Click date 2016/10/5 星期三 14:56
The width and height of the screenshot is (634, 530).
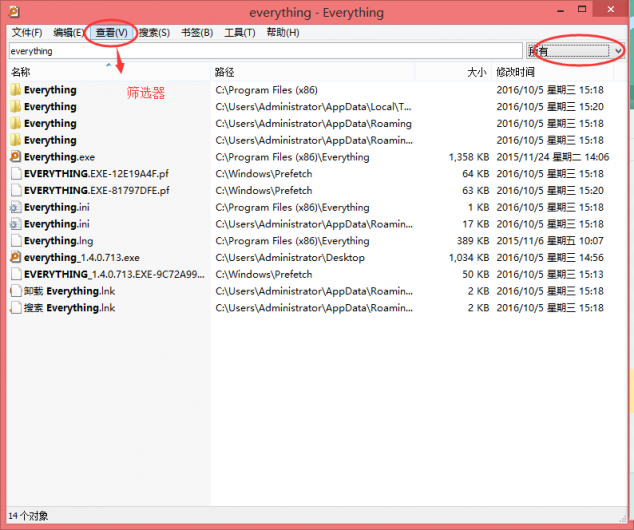point(550,258)
